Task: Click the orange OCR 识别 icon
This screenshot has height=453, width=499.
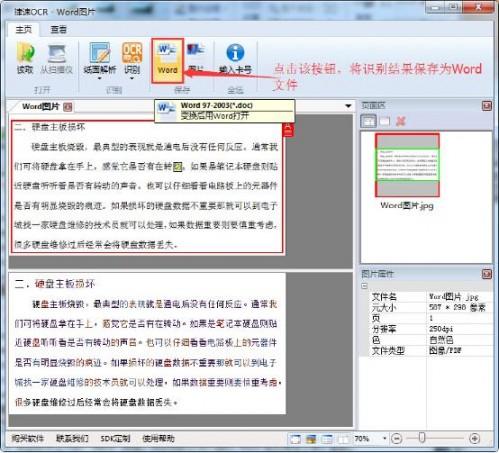Action: [x=132, y=53]
